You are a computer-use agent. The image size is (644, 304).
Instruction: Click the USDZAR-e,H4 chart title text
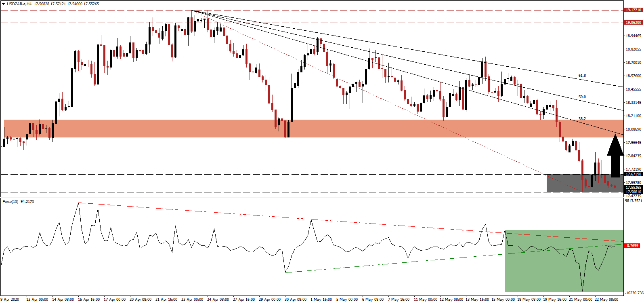(x=19, y=4)
